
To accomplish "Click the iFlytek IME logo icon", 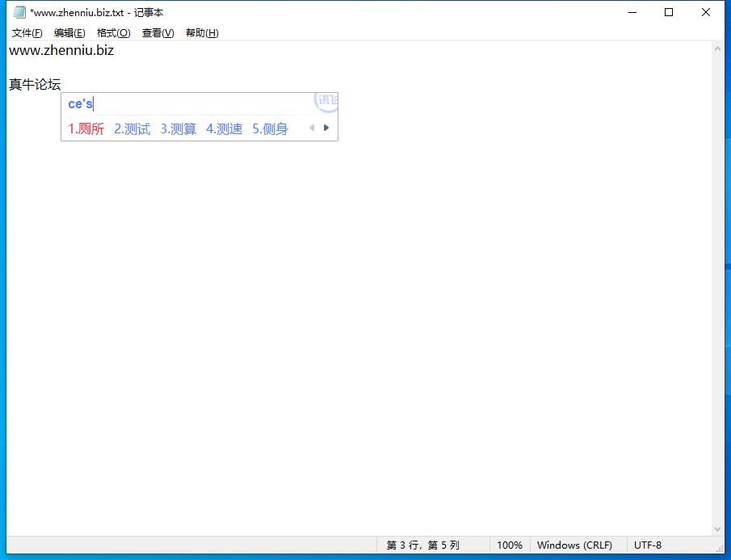I will (x=326, y=102).
